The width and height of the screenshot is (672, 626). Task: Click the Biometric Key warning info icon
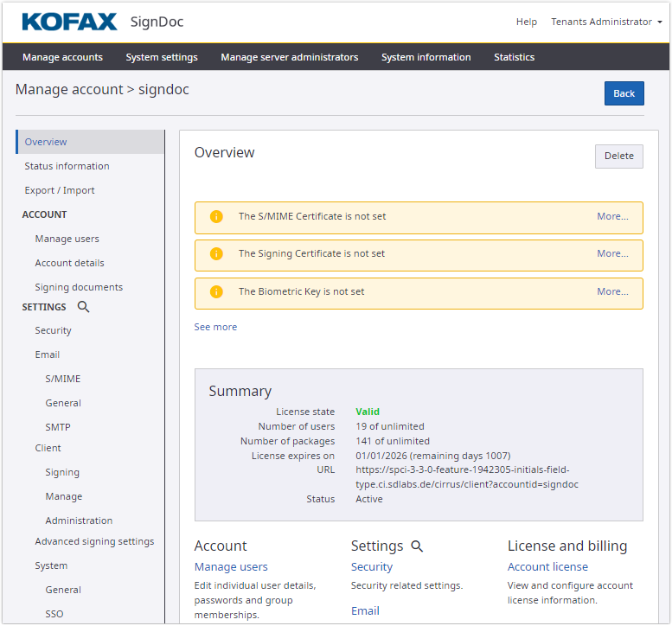click(x=216, y=292)
